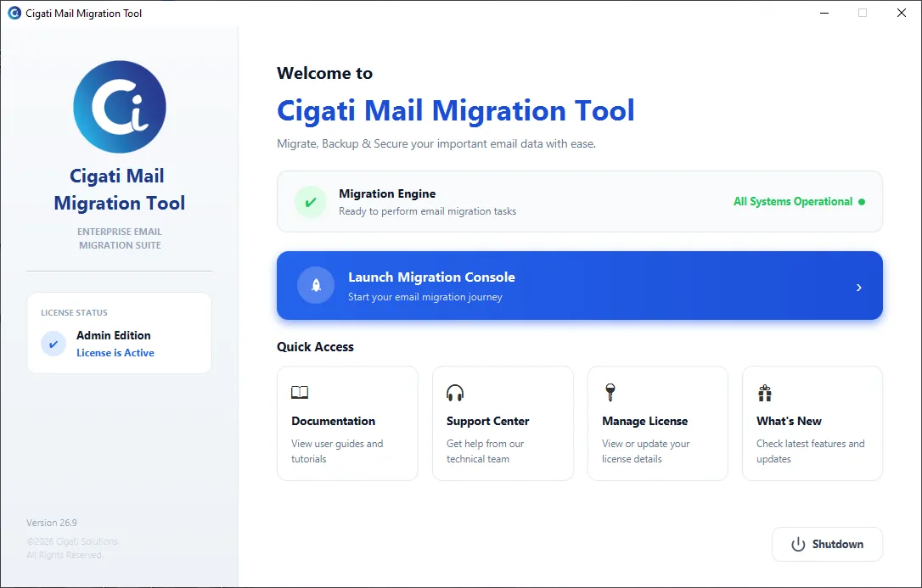Screen dimensions: 922x588
Task: Click the 'Migrate, Backup & Secure' tagline
Action: (x=436, y=144)
